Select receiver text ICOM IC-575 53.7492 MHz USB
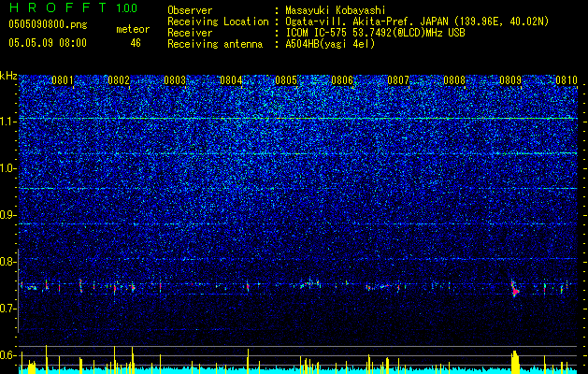The width and height of the screenshot is (588, 374). point(375,33)
